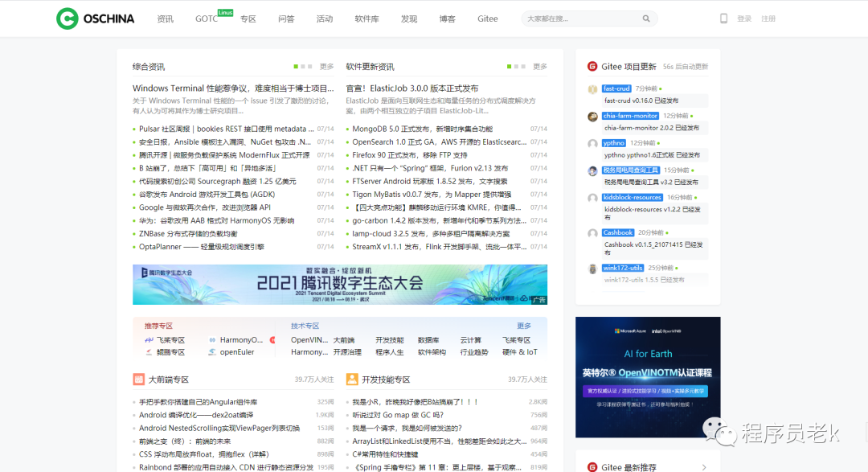This screenshot has width=868, height=472.
Task: Click the 注册 link
Action: point(768,18)
